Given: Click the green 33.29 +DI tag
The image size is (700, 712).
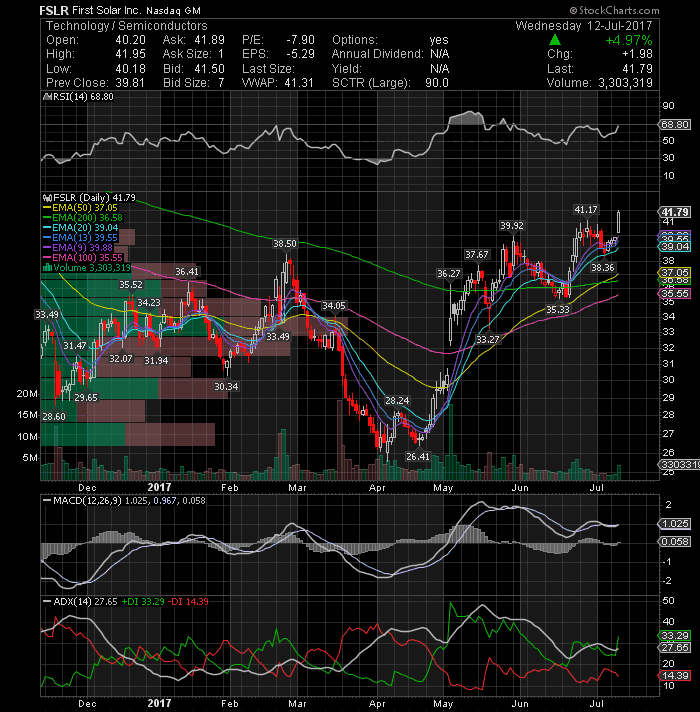Looking at the screenshot, I should 675,635.
